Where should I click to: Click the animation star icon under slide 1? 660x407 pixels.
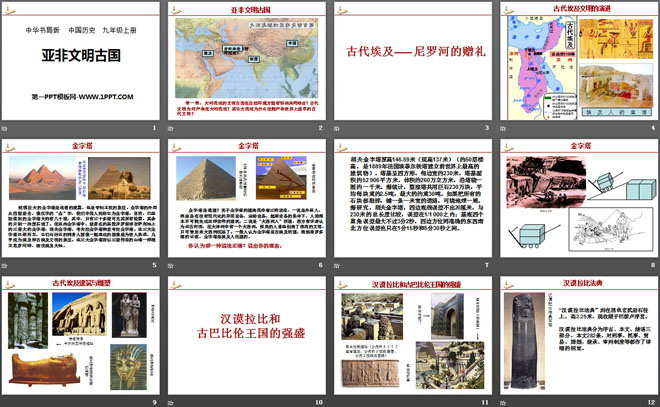(5, 128)
